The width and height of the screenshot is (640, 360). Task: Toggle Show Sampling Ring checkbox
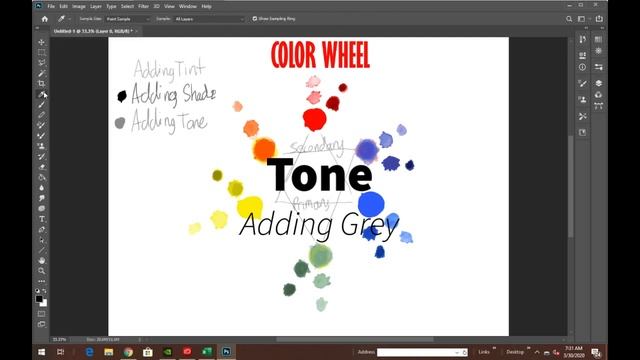click(x=255, y=19)
